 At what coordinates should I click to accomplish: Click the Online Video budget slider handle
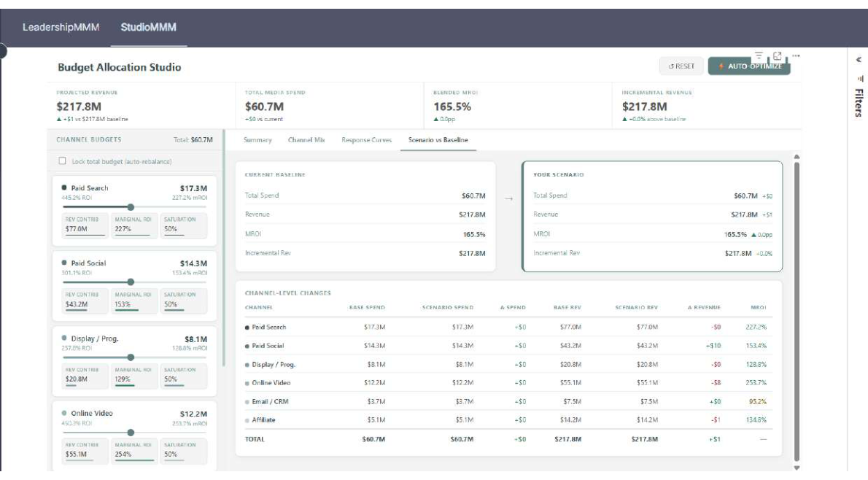pos(131,433)
